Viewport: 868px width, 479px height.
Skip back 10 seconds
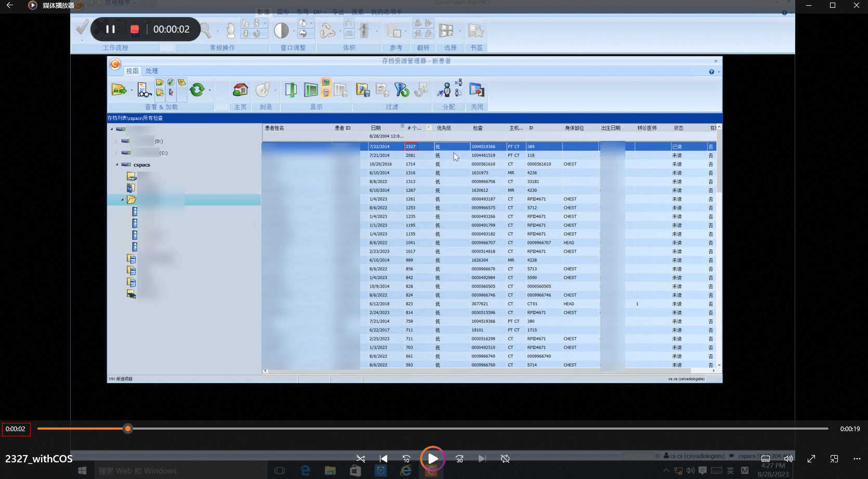[x=406, y=459]
